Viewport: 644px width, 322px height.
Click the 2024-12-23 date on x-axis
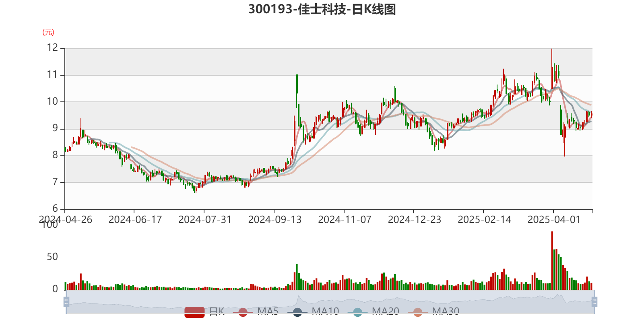click(x=414, y=219)
